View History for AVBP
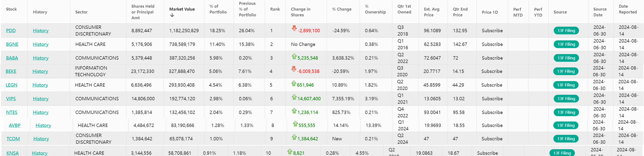Image resolution: width=644 pixels, height=156 pixels. pyautogui.click(x=43, y=126)
